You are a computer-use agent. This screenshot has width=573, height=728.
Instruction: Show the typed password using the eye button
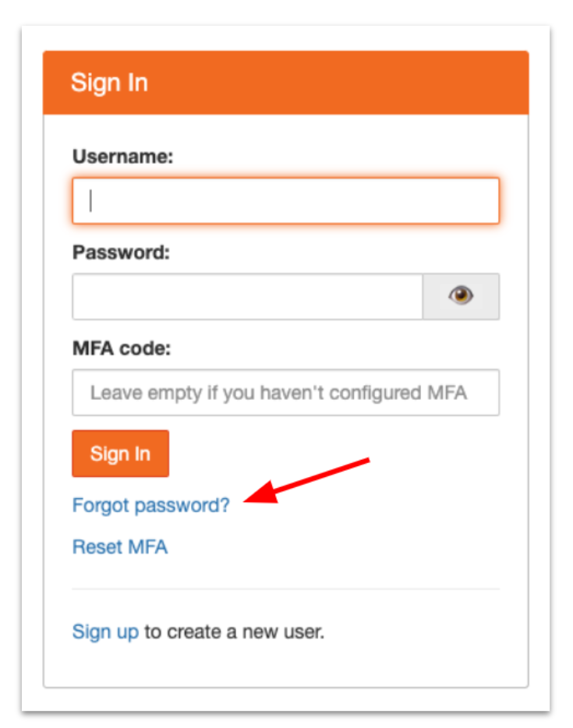462,293
